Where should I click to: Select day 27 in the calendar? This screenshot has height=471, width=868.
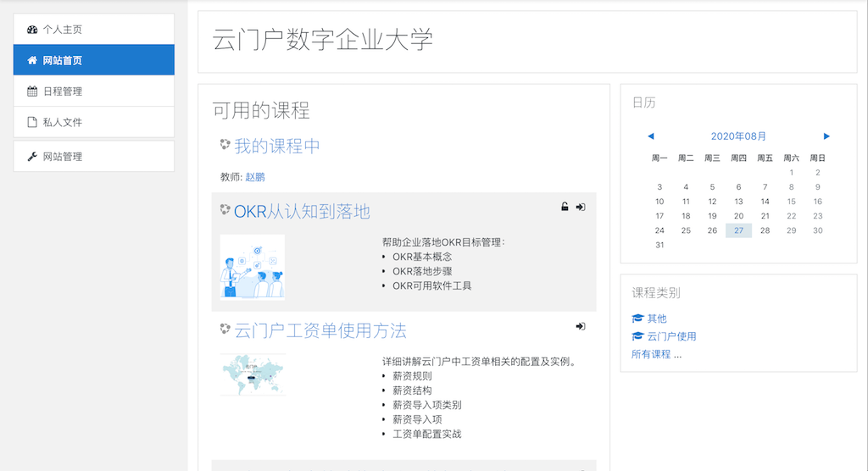[x=738, y=230]
